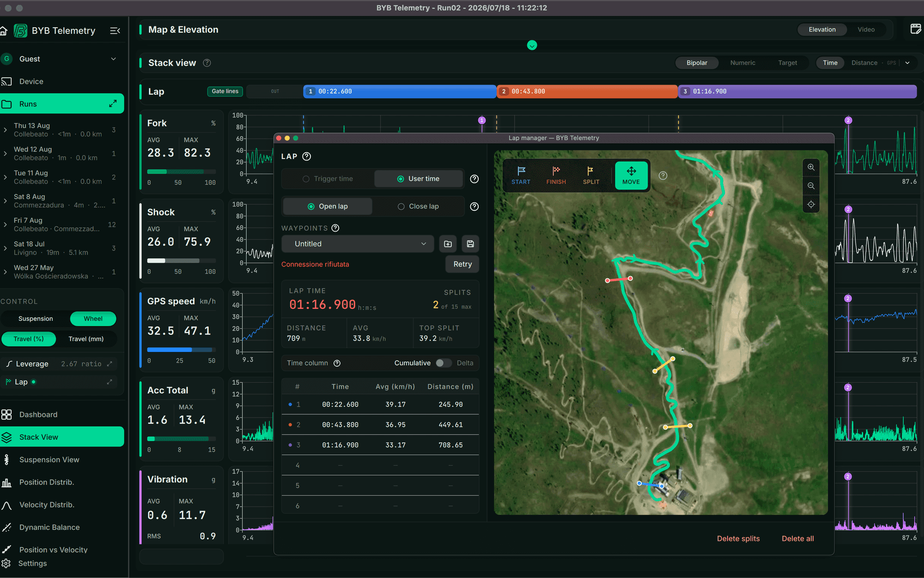The image size is (924, 578).
Task: Switch to the Video tab
Action: (x=866, y=30)
